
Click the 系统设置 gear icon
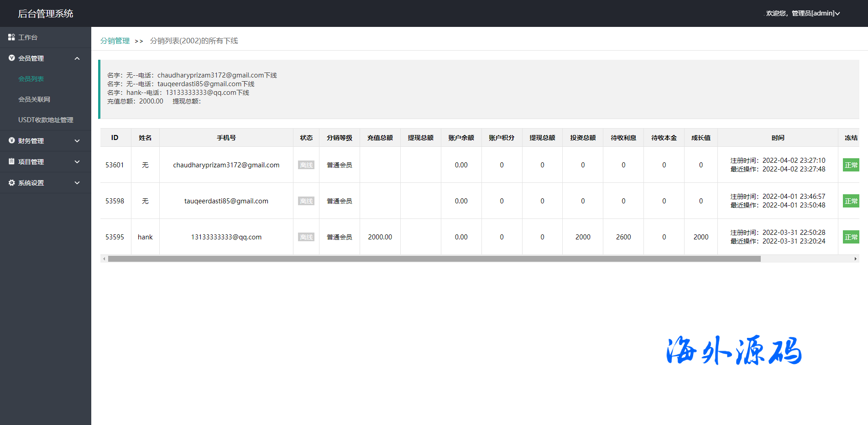point(11,182)
